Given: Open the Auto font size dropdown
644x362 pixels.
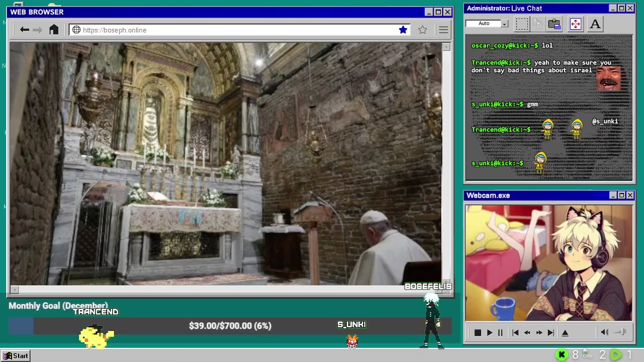Looking at the screenshot, I should point(504,24).
